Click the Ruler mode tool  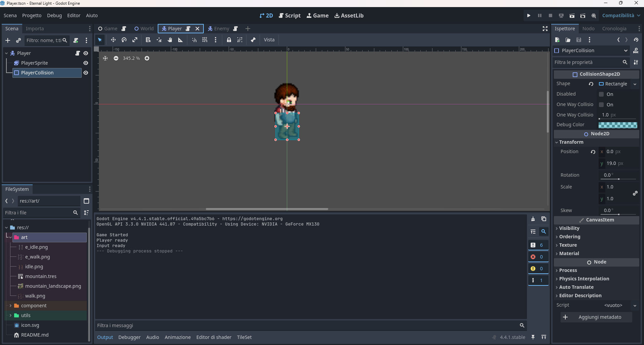181,40
